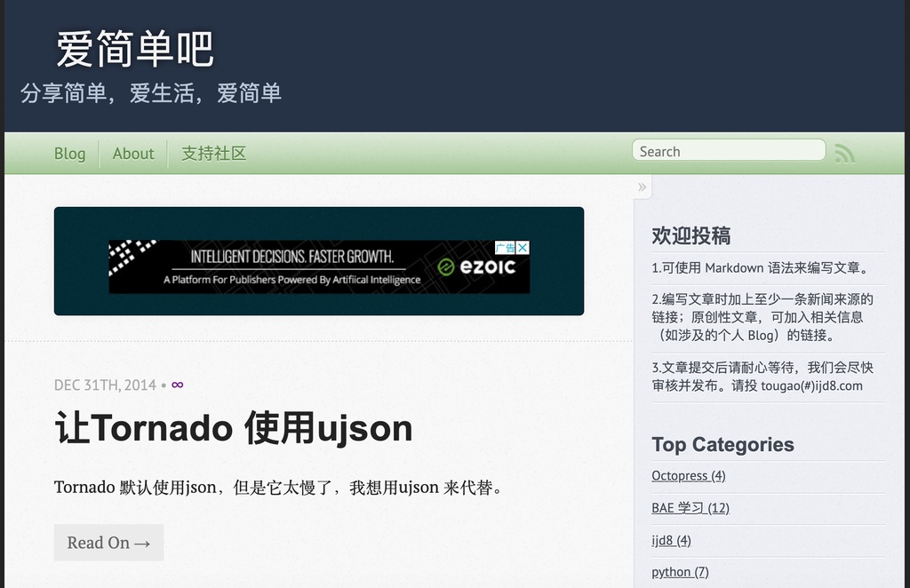910x588 pixels.
Task: Click the permalink infinity icon beside the date
Action: click(x=177, y=384)
